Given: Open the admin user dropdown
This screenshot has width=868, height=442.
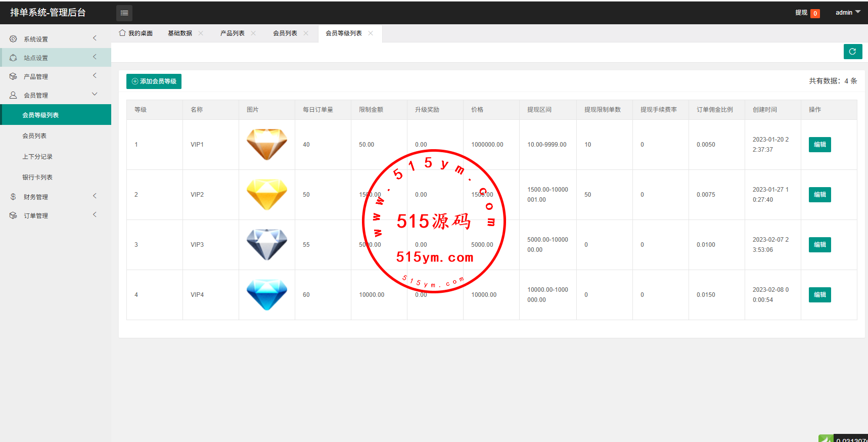Looking at the screenshot, I should [x=848, y=13].
